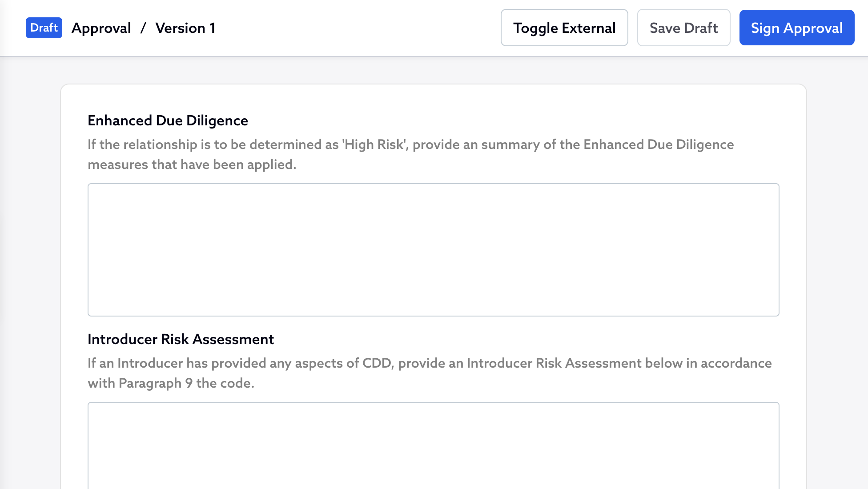Click the word 'accordance' in the introducer helper text
Image resolution: width=868 pixels, height=489 pixels.
pyautogui.click(x=736, y=363)
